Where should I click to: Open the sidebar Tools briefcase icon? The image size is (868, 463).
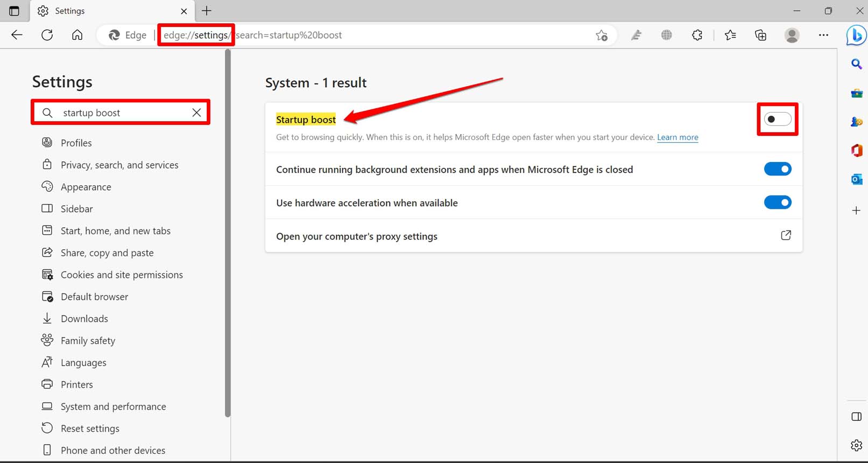pyautogui.click(x=857, y=93)
